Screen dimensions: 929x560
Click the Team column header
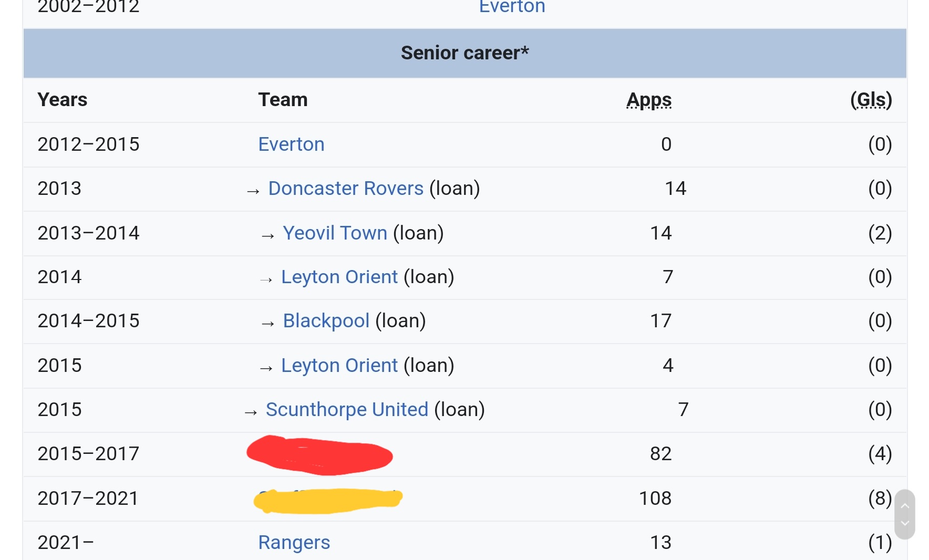(x=283, y=100)
